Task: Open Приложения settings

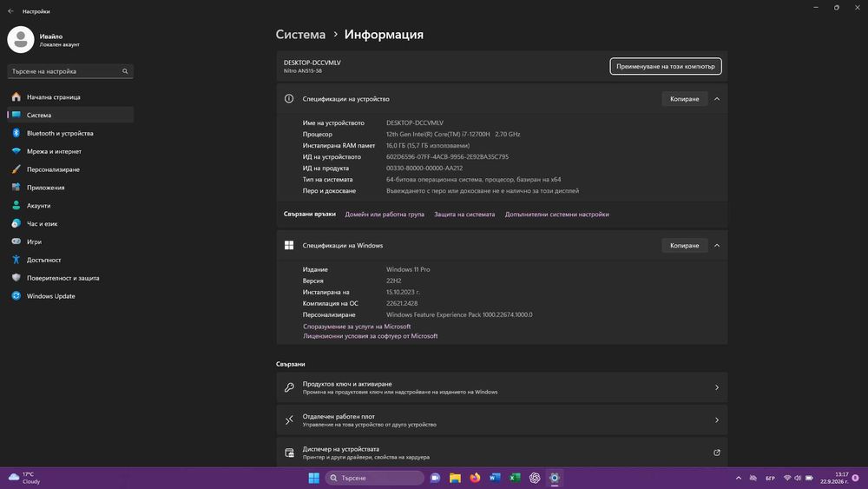Action: [70, 188]
